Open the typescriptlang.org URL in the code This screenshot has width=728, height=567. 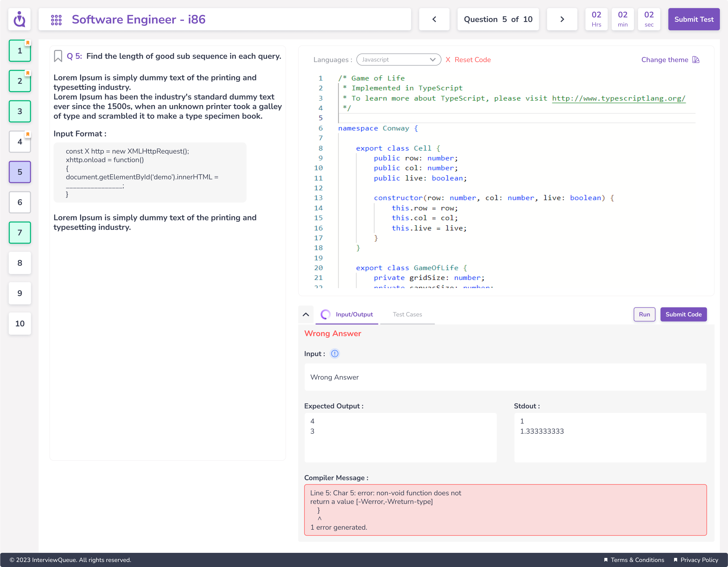pos(619,98)
